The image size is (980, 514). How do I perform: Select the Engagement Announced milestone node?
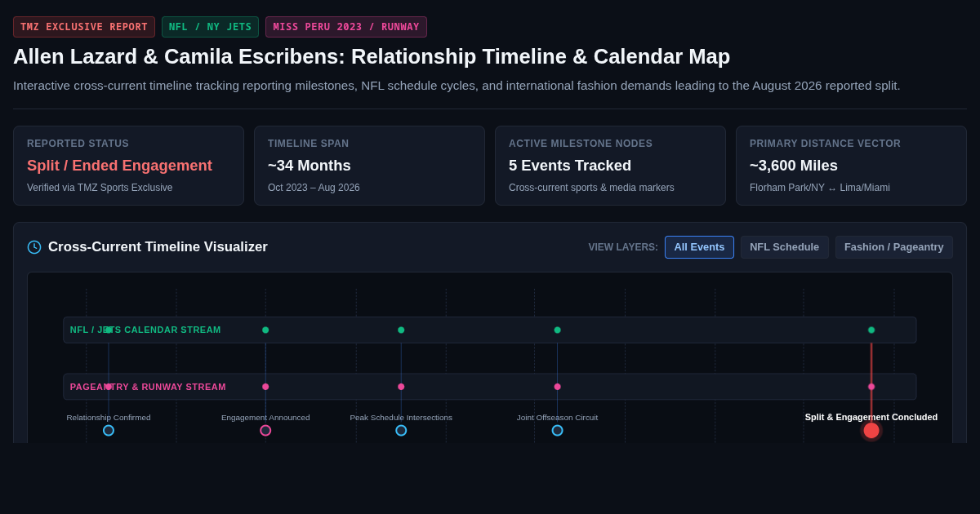pyautogui.click(x=265, y=430)
